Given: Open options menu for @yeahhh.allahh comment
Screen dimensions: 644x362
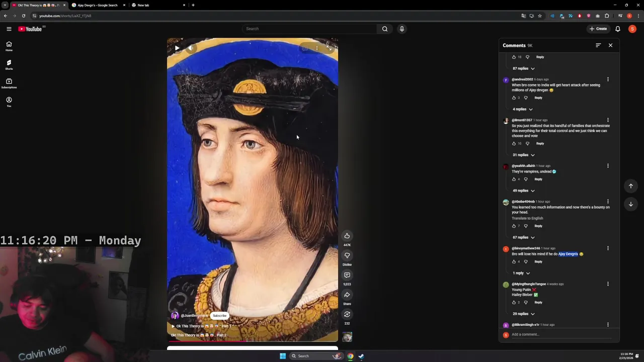Looking at the screenshot, I should point(608,166).
